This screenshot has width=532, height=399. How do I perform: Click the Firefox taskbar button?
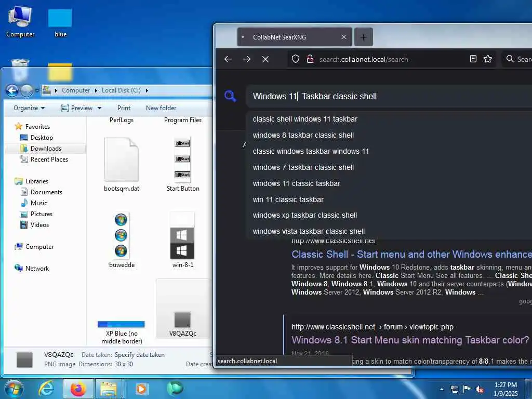point(78,389)
